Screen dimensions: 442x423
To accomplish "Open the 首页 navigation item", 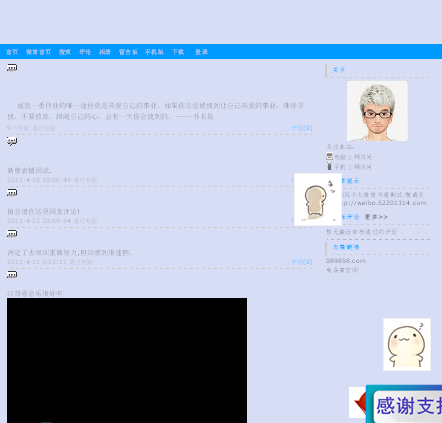I will (12, 52).
